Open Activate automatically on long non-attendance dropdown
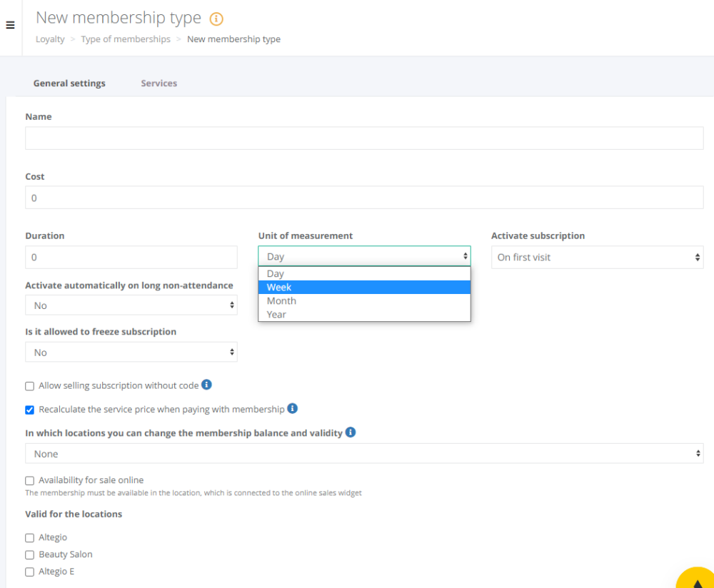Screen dimensions: 714x588 (x=131, y=305)
